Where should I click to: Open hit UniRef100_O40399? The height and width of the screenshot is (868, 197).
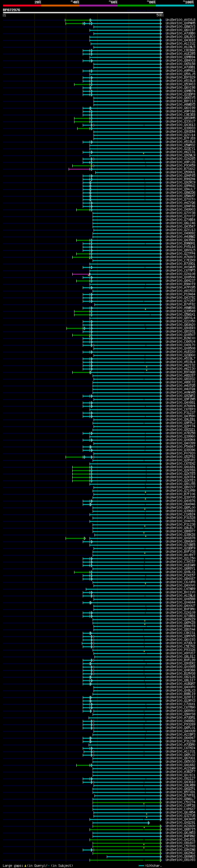click(180, 443)
